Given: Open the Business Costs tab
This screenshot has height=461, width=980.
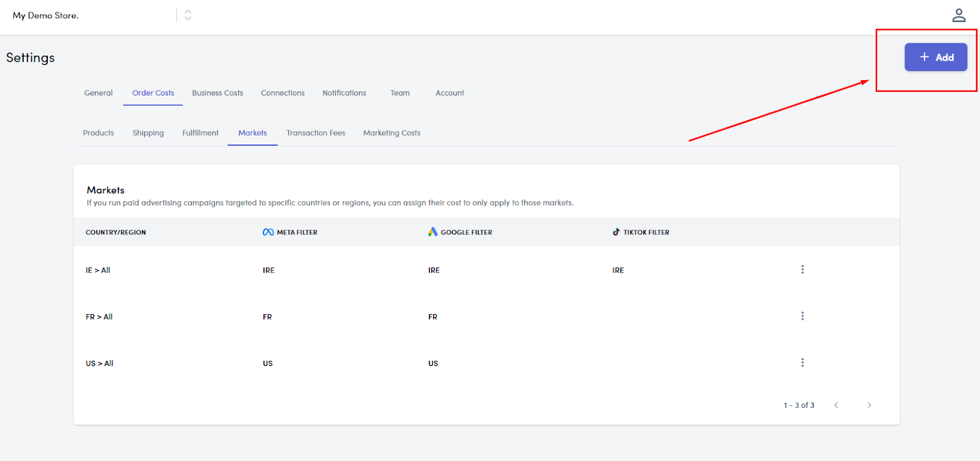Looking at the screenshot, I should [x=217, y=93].
